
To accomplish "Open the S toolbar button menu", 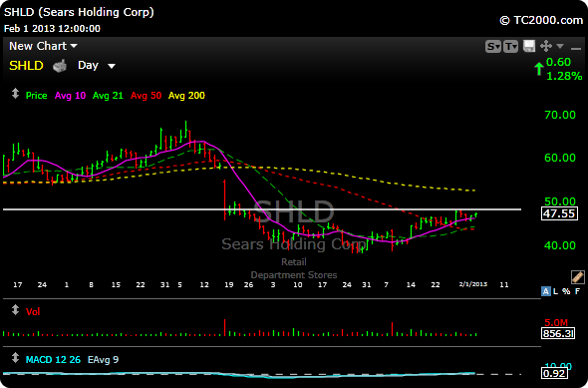I will pyautogui.click(x=492, y=47).
